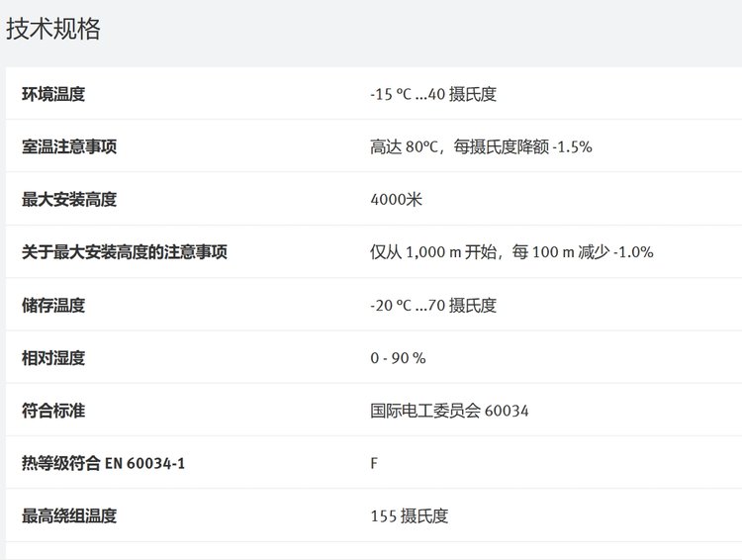Click the value -20 °C ...70 摄氏度
The height and width of the screenshot is (560, 742).
pyautogui.click(x=432, y=306)
